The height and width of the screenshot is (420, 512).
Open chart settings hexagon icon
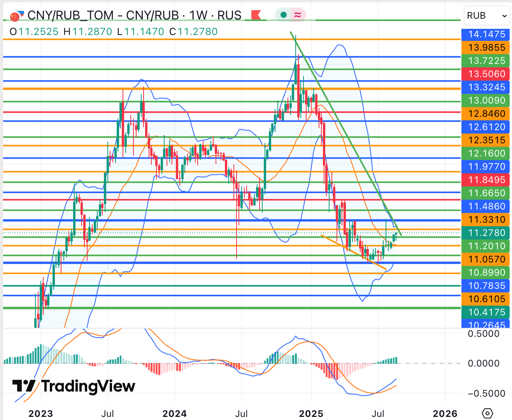(x=487, y=413)
